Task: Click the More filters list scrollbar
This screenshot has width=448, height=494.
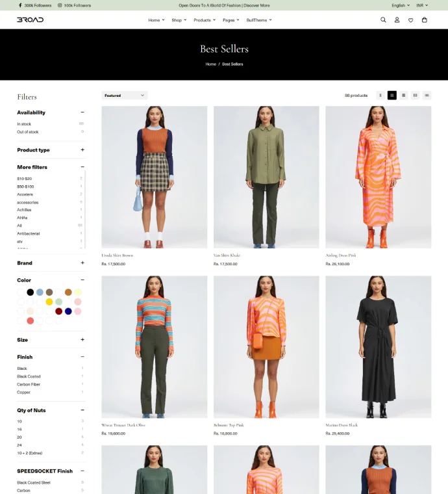Action: click(x=85, y=209)
